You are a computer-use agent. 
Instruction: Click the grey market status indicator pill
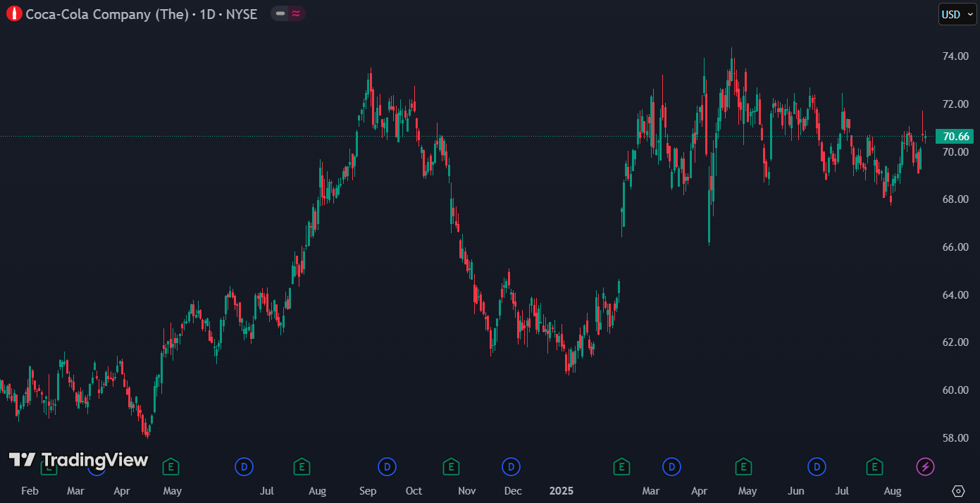pos(280,14)
